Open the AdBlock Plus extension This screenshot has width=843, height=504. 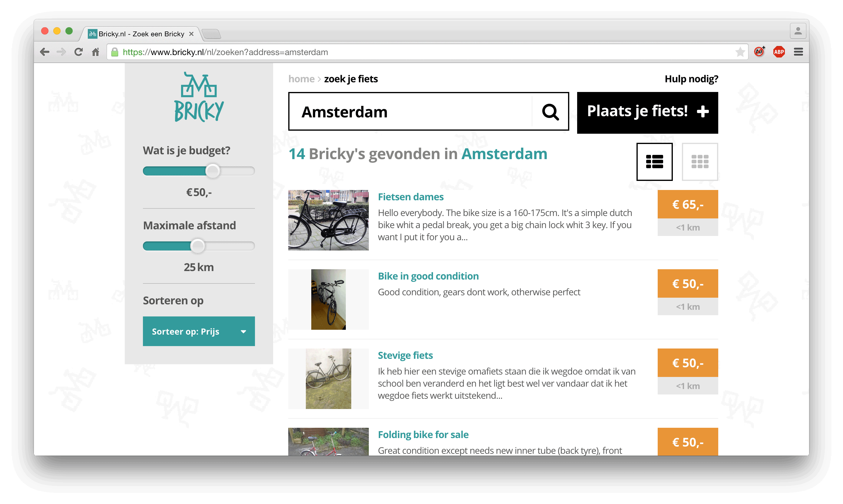pyautogui.click(x=779, y=52)
